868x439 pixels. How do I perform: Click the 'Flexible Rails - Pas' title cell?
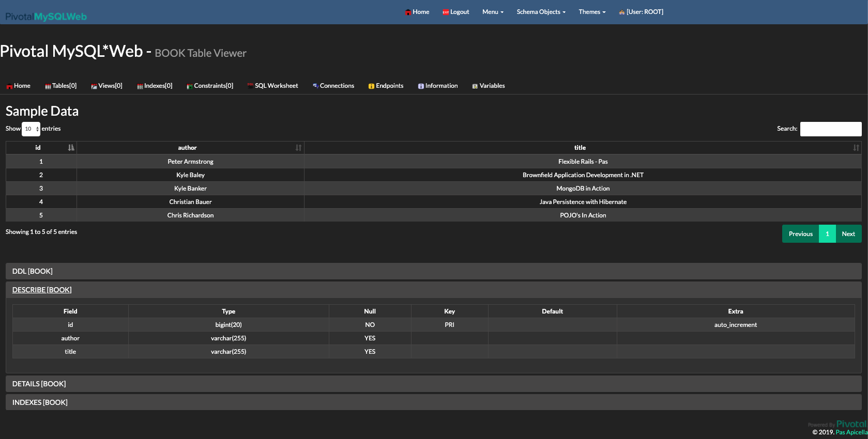coord(583,162)
